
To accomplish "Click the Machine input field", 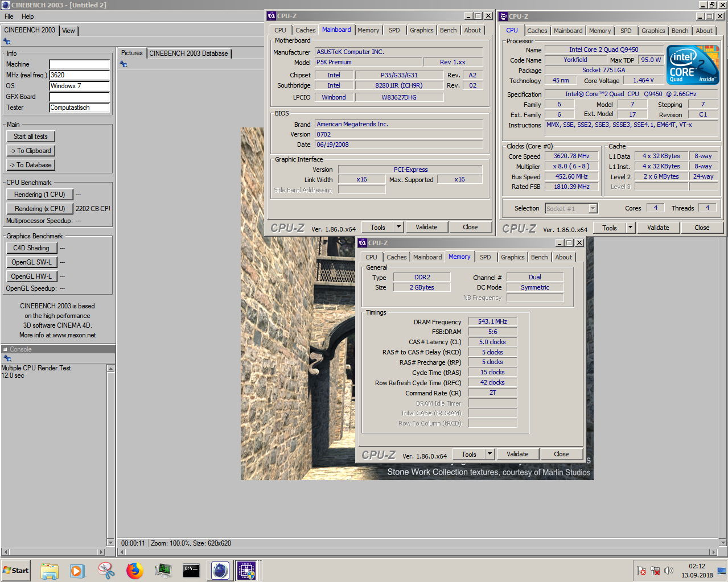I will tap(79, 64).
